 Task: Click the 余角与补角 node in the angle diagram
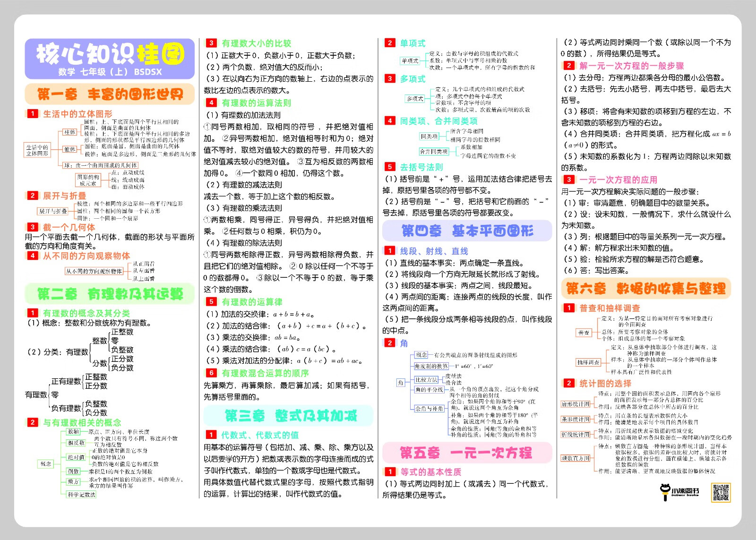click(429, 409)
